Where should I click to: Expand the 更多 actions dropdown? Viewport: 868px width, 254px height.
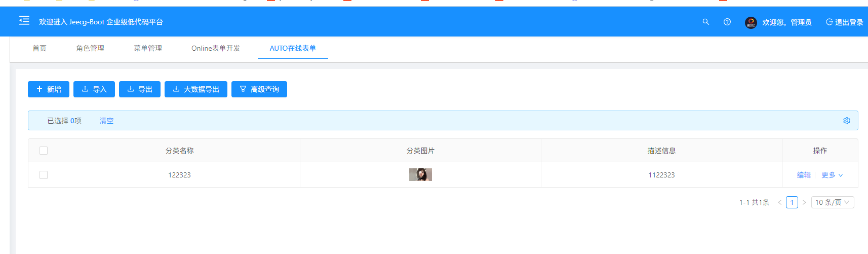tap(832, 175)
